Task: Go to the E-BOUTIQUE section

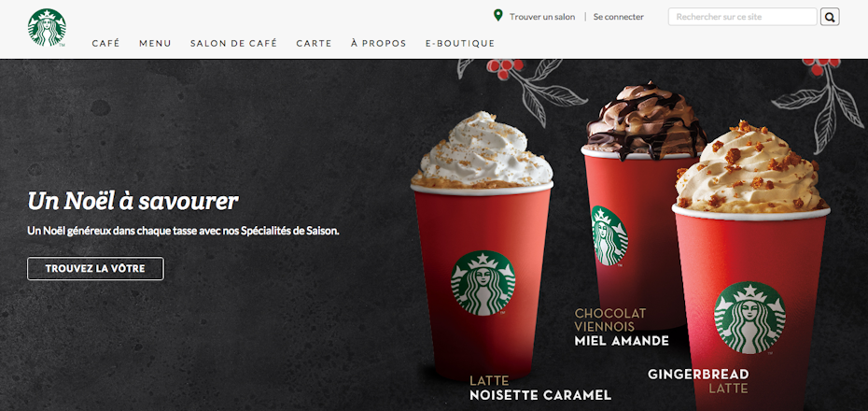Action: click(460, 43)
